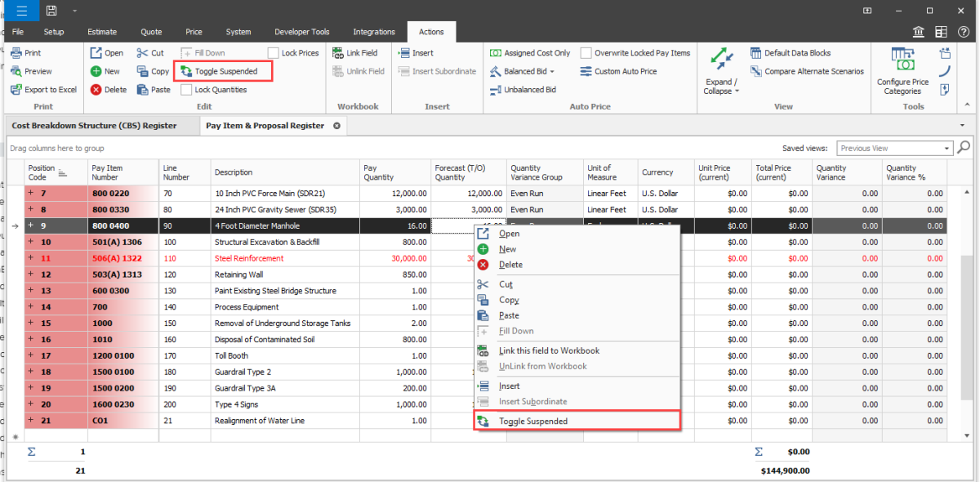Click the Assigned Cost Only icon
The height and width of the screenshot is (482, 980).
click(496, 53)
